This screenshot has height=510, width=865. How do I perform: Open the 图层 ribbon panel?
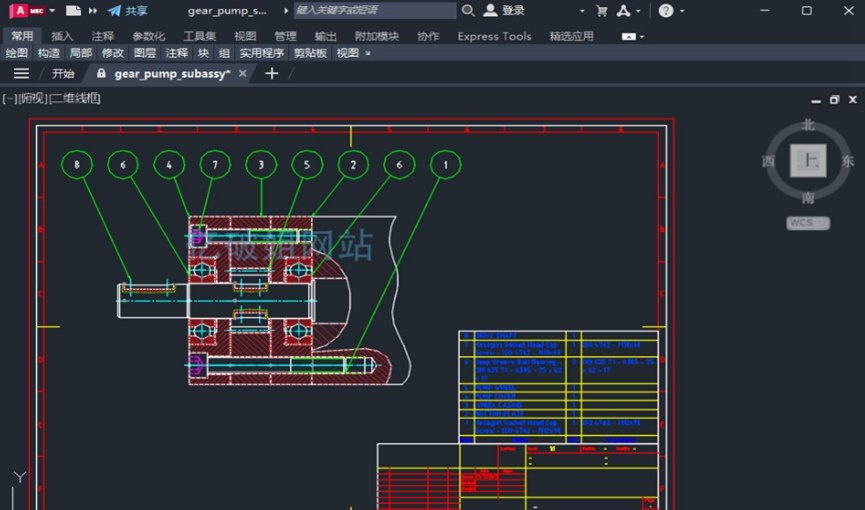click(145, 53)
